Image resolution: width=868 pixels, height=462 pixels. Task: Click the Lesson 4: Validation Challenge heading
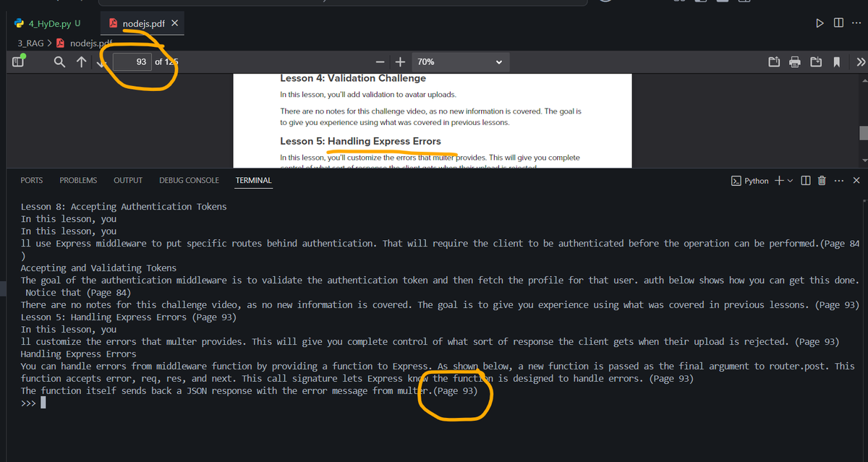pyautogui.click(x=353, y=78)
